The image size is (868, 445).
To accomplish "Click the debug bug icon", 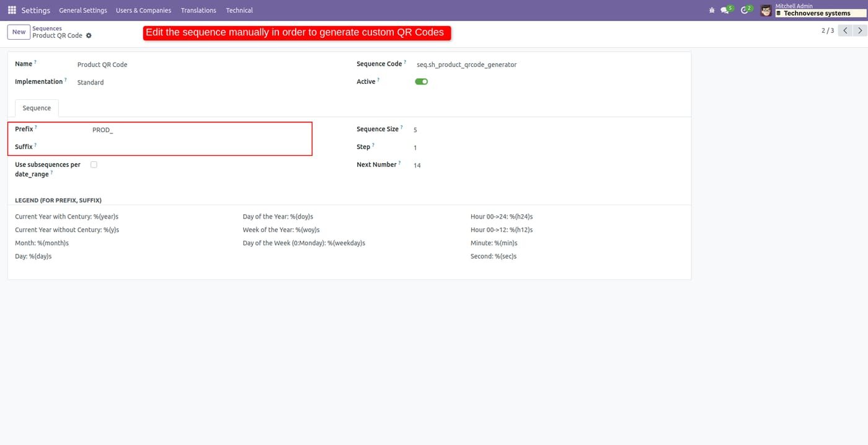I will click(x=711, y=11).
